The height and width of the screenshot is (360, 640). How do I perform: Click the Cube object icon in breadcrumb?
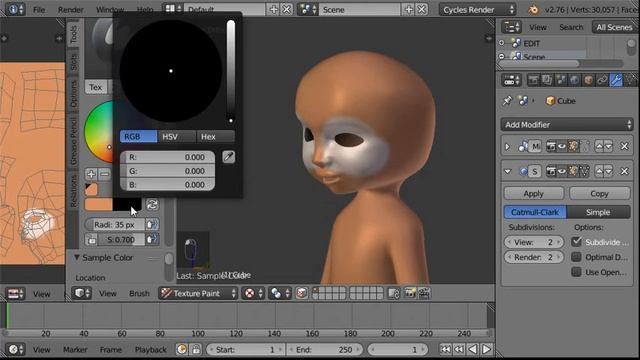(x=550, y=100)
